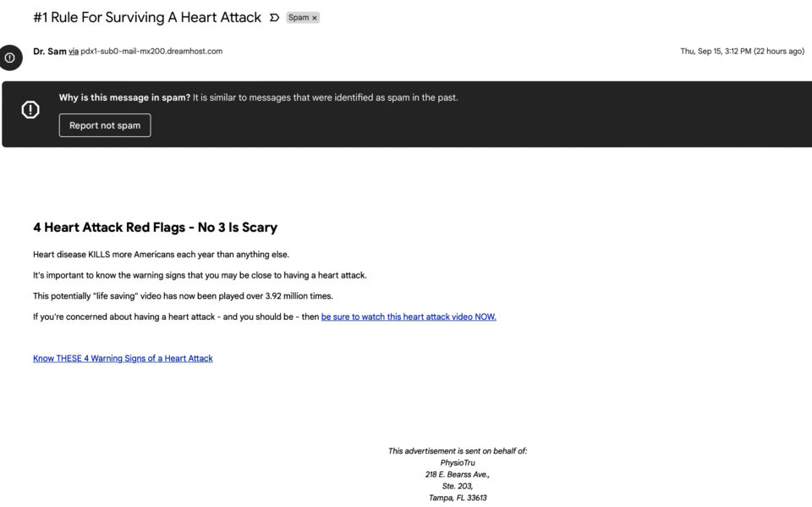Screen dimensions: 812x507
Task: Click the sender's spam warning avatar
Action: coord(10,58)
